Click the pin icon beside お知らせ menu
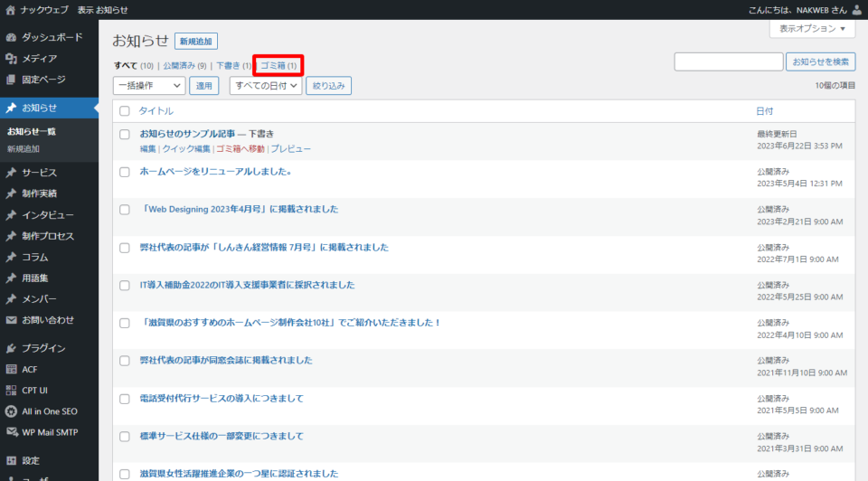This screenshot has height=481, width=868. click(x=11, y=108)
